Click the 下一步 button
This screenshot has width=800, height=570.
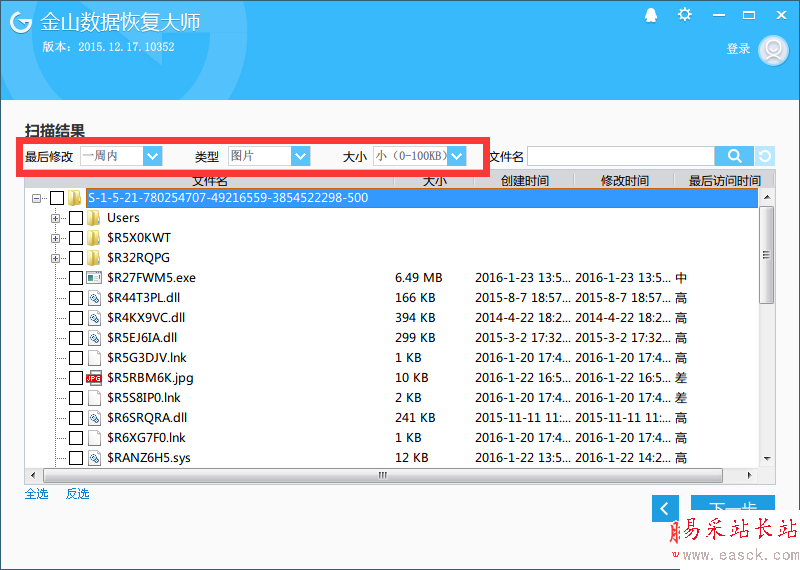(x=733, y=507)
